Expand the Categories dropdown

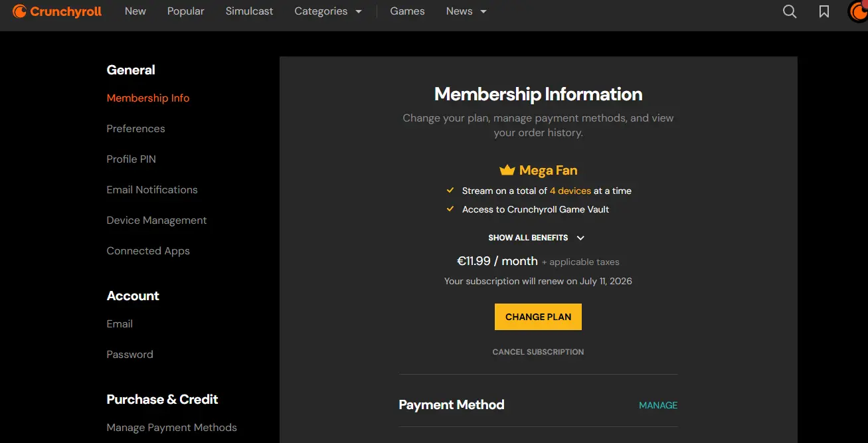click(x=328, y=11)
